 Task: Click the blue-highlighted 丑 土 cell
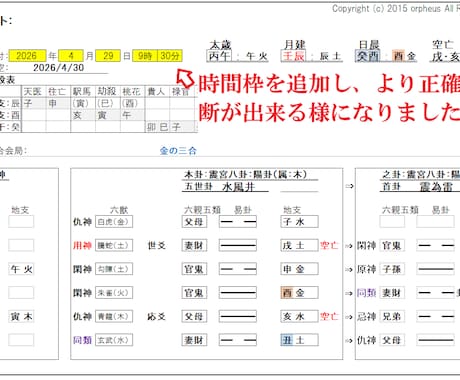click(299, 340)
